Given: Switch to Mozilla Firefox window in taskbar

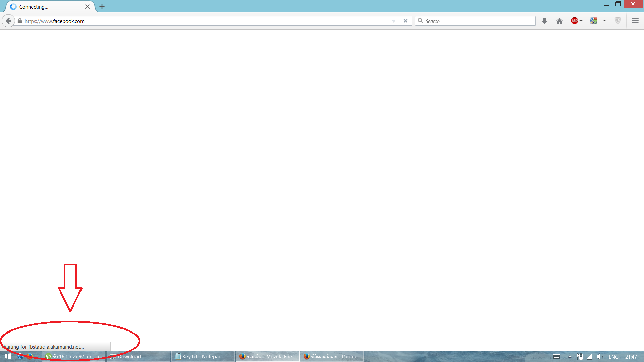Looking at the screenshot, I should point(268,356).
